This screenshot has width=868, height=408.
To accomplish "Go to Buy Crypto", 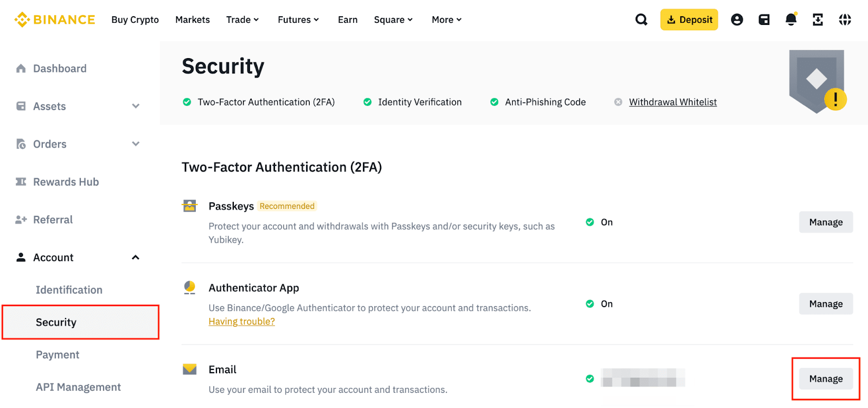I will pyautogui.click(x=135, y=20).
